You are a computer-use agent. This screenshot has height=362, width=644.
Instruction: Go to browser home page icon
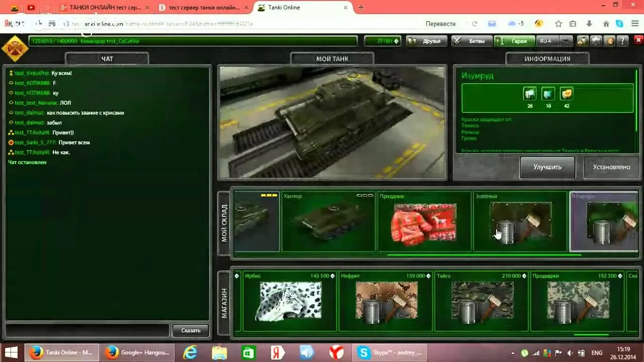point(606,24)
